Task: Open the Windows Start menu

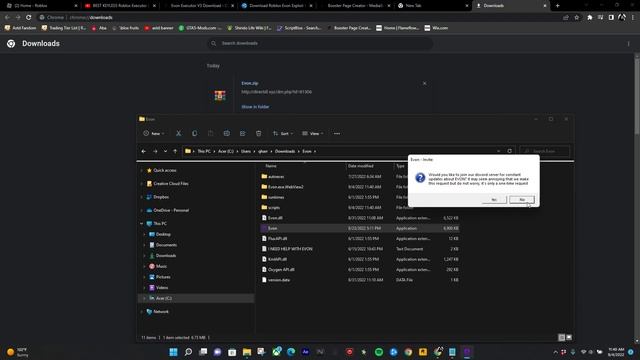Action: [x=173, y=352]
